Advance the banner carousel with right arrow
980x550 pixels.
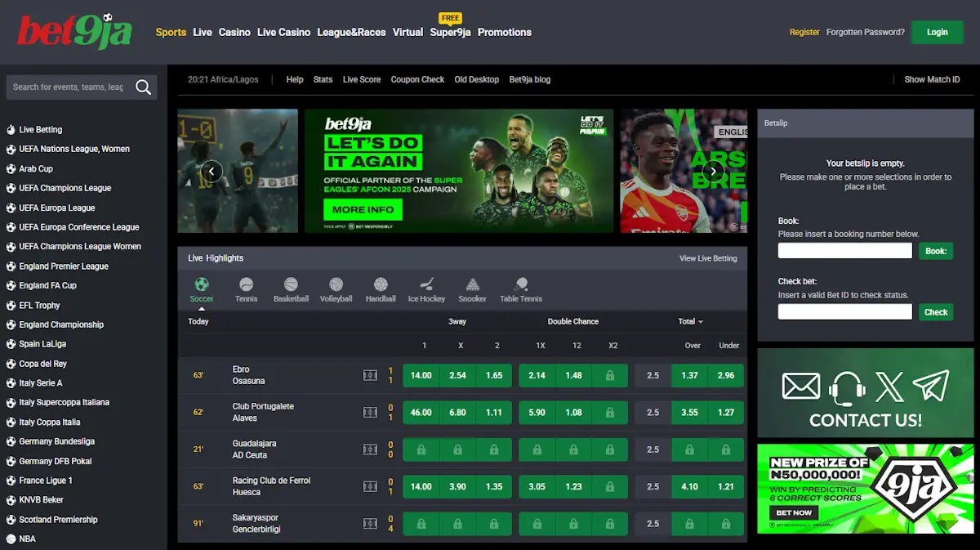coord(713,171)
